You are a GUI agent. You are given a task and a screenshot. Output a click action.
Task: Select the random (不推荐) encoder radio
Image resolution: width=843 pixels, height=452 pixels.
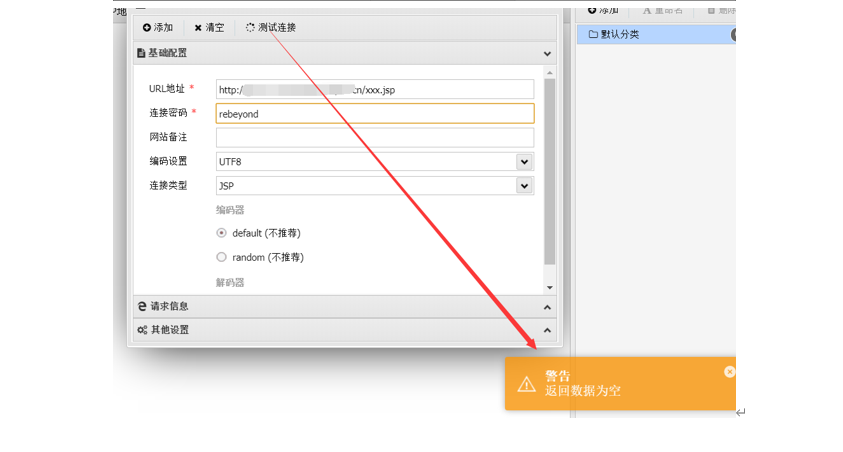coord(222,257)
